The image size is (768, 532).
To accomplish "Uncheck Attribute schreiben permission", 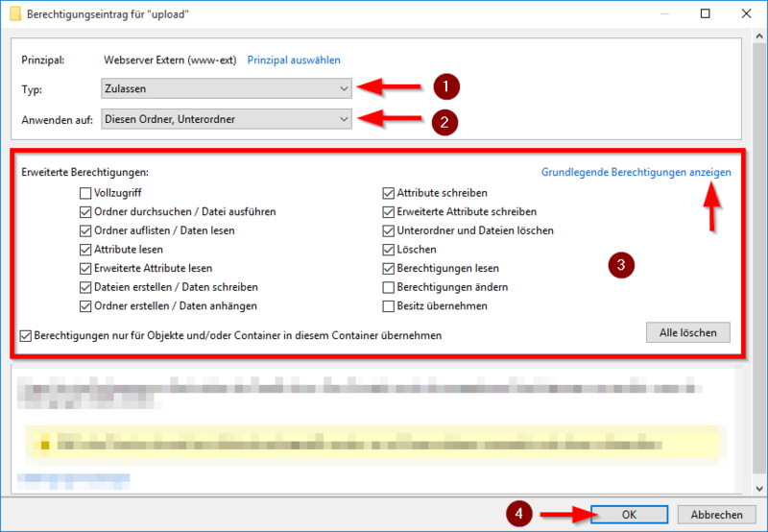I will (x=389, y=193).
